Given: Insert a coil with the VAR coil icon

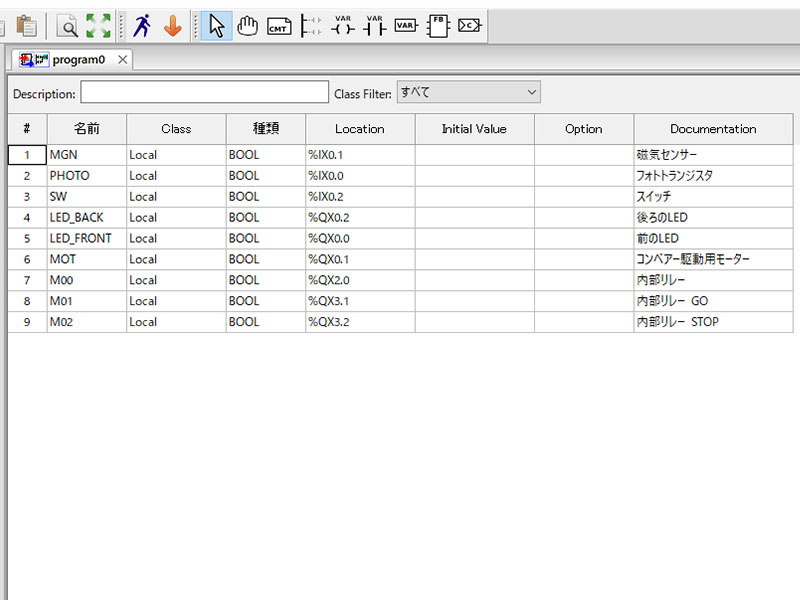Looking at the screenshot, I should tap(343, 26).
